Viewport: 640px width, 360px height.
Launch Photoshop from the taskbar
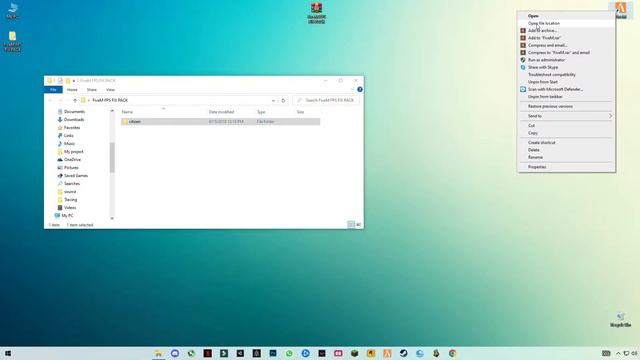[273, 353]
